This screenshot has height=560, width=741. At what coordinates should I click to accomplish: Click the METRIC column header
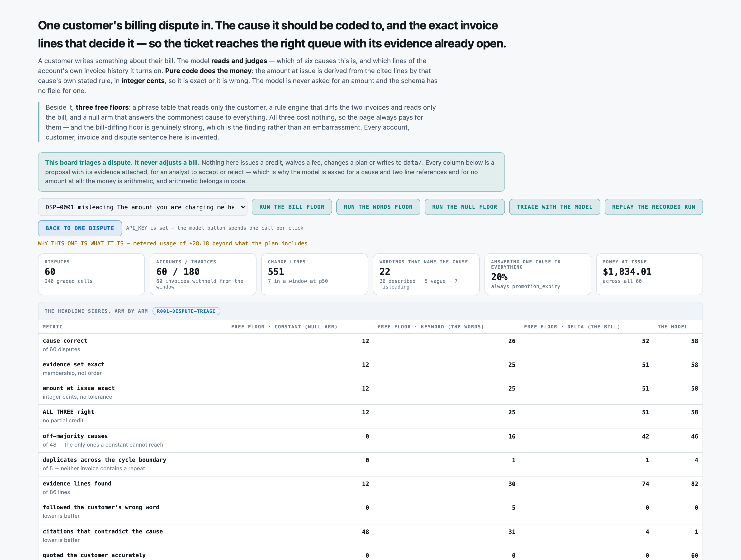click(52, 327)
